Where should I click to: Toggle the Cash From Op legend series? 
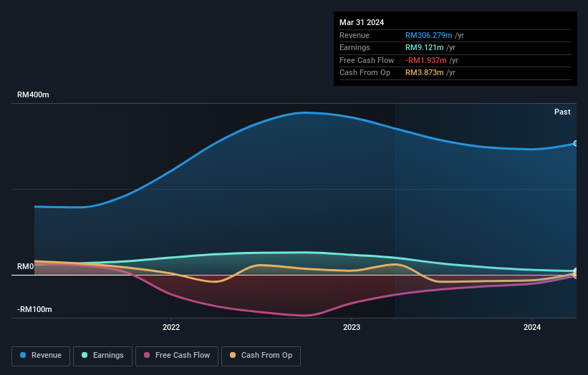261,356
